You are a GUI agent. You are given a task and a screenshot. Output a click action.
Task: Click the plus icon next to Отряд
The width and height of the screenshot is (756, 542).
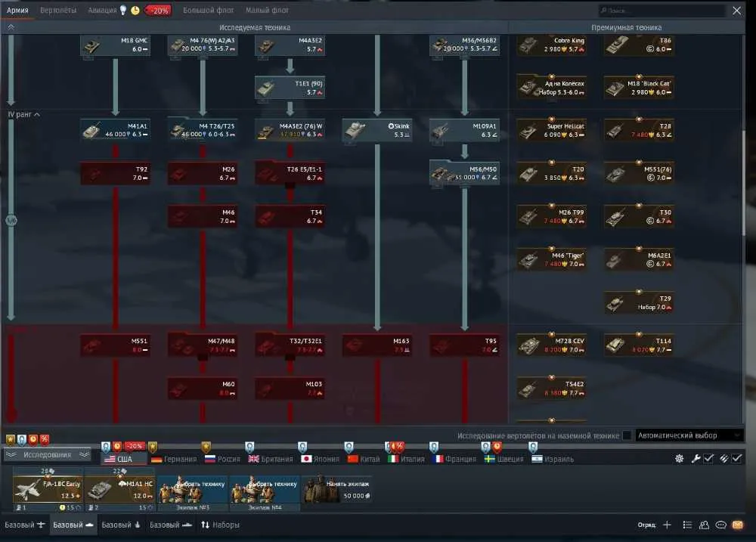667,525
